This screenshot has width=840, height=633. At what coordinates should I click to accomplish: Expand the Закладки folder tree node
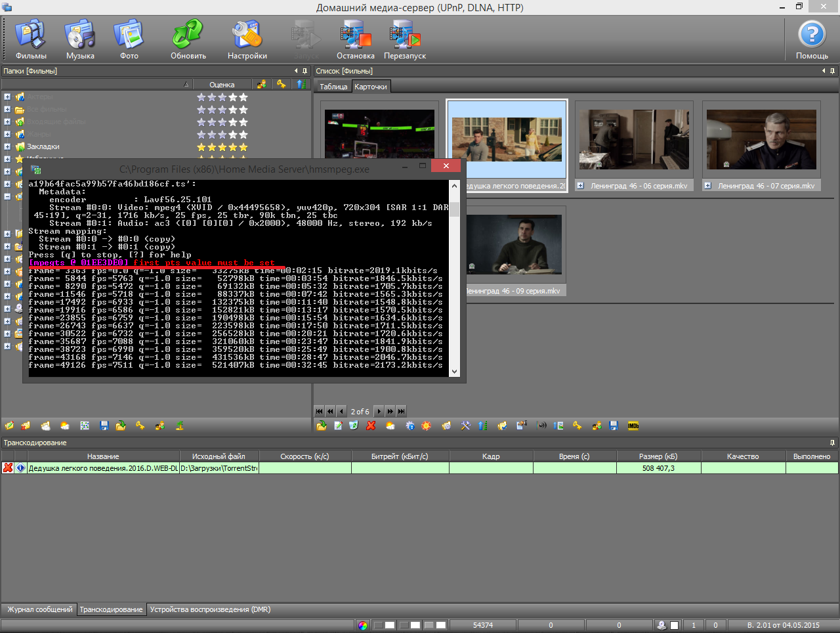7,146
